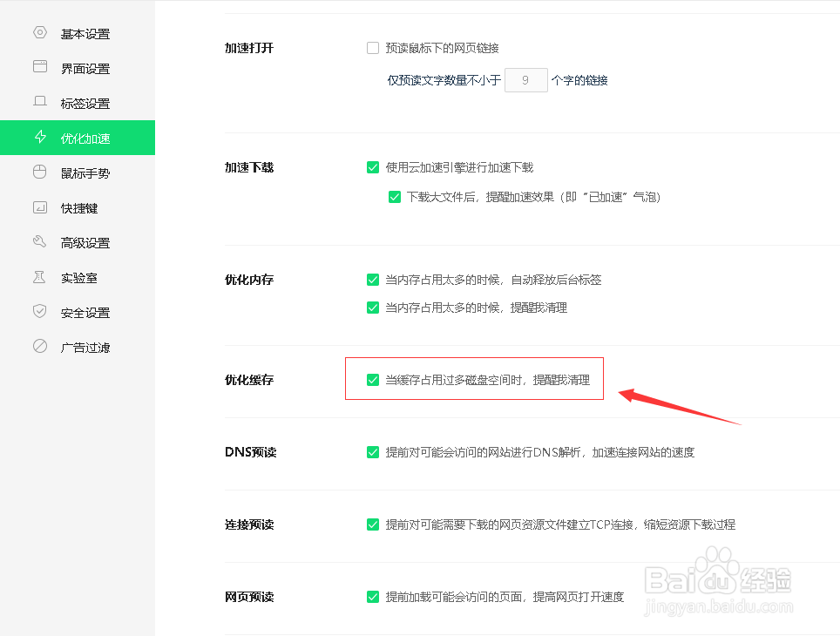
Task: Switch to 标签设置 section
Action: (78, 104)
